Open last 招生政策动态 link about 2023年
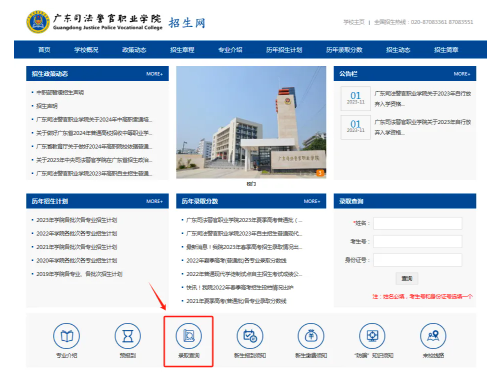This screenshot has height=375, width=492. pyautogui.click(x=94, y=173)
